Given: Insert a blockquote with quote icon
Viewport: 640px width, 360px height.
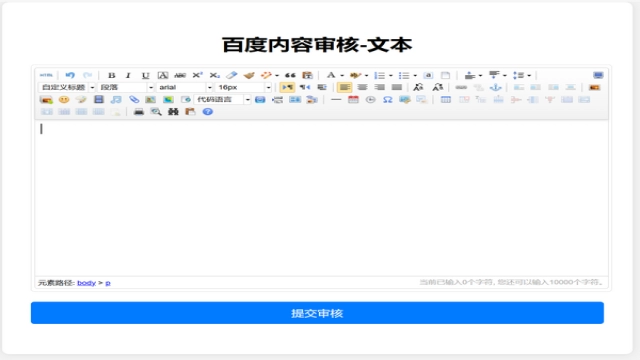Looking at the screenshot, I should pos(290,75).
